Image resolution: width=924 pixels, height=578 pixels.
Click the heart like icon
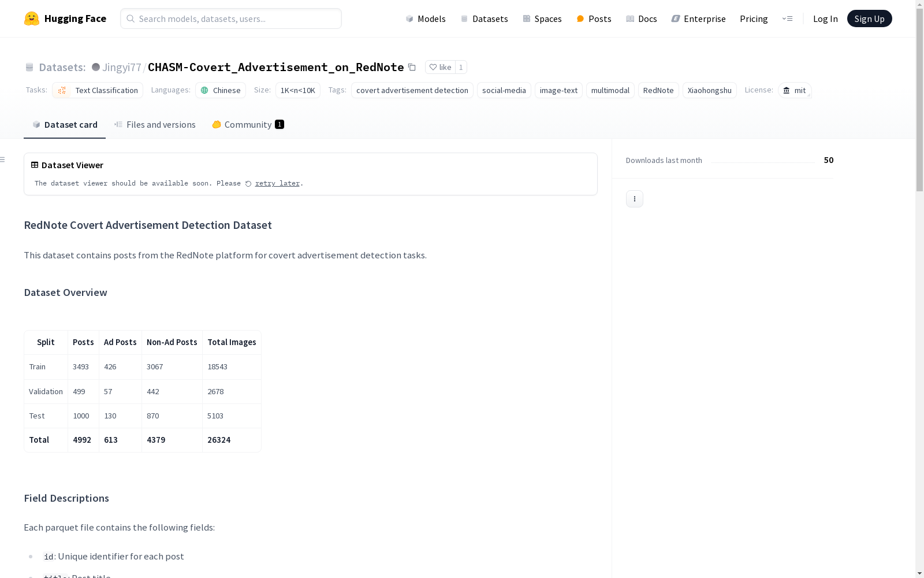(433, 67)
